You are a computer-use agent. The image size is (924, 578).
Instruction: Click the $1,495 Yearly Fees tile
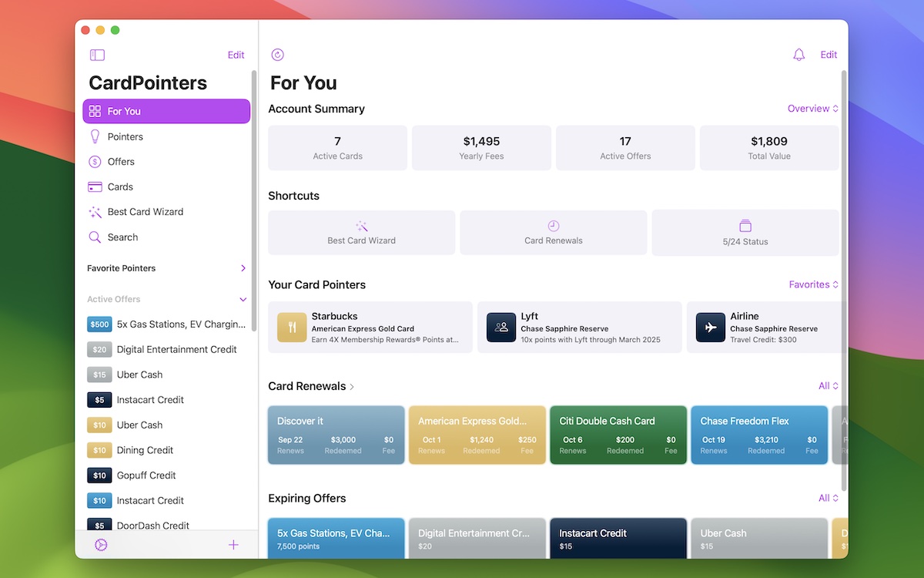click(481, 148)
